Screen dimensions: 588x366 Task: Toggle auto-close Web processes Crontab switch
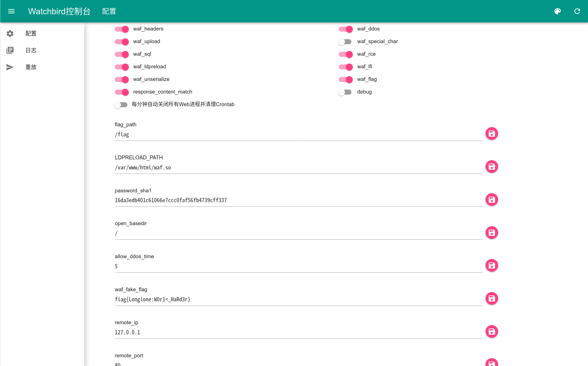(121, 105)
